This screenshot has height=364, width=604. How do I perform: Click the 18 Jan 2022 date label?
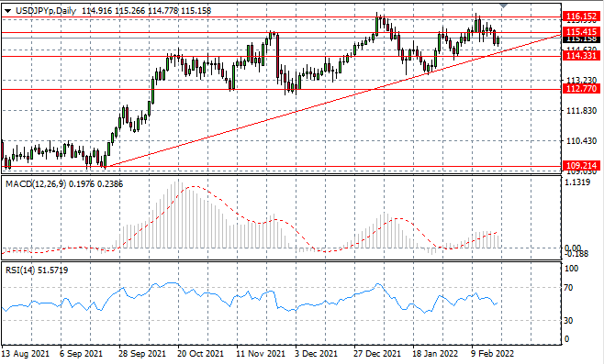(x=436, y=354)
